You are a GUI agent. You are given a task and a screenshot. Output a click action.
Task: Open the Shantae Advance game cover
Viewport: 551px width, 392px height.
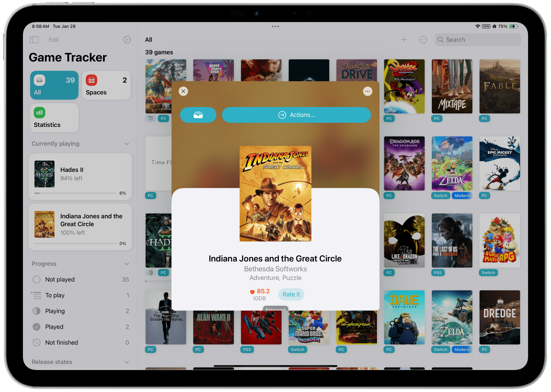[x=404, y=86]
